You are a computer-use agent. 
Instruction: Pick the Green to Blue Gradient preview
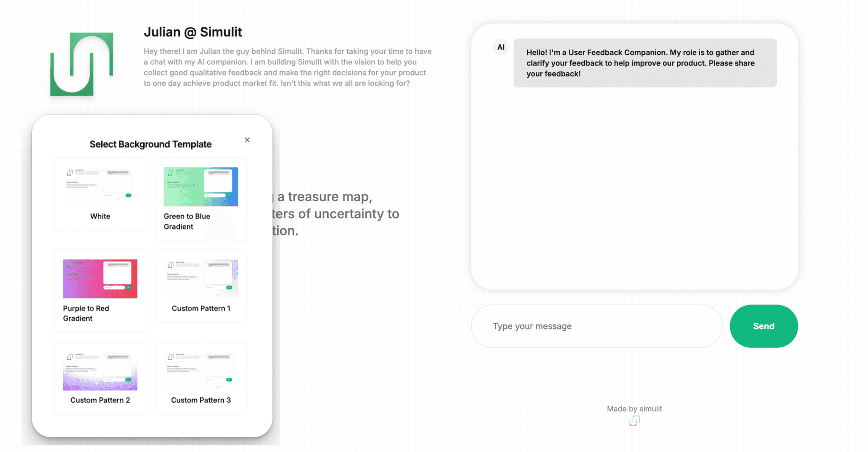[201, 186]
